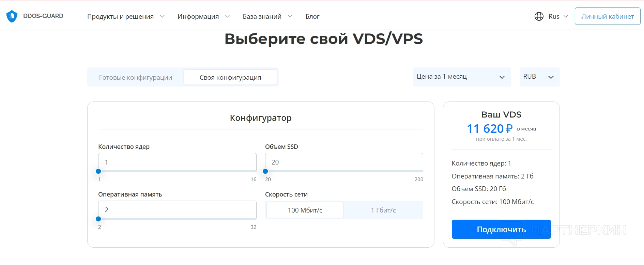Image resolution: width=644 pixels, height=265 pixels.
Task: Click the при оплате за 1 мес. note
Action: coord(501,139)
